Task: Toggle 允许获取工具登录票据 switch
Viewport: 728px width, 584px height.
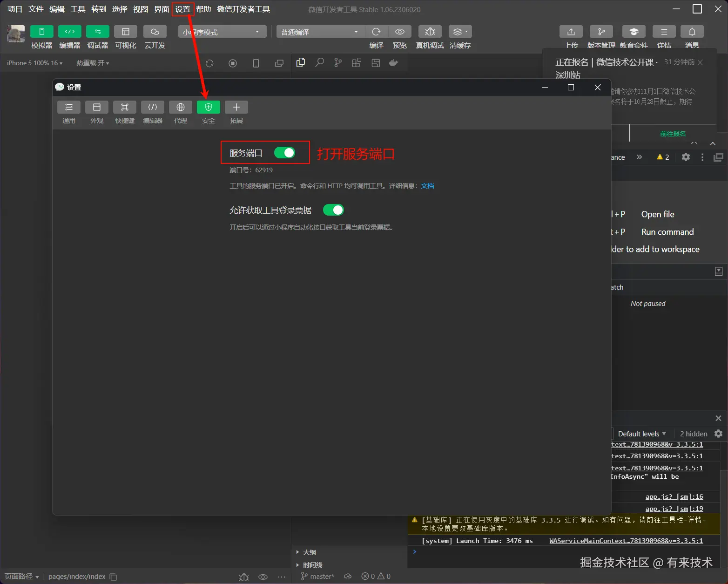Action: tap(333, 210)
